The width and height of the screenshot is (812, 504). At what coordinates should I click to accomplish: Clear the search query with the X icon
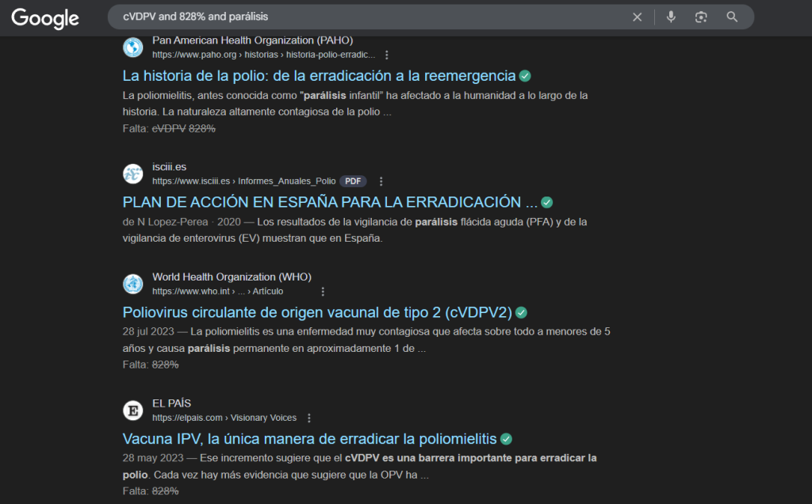[637, 17]
